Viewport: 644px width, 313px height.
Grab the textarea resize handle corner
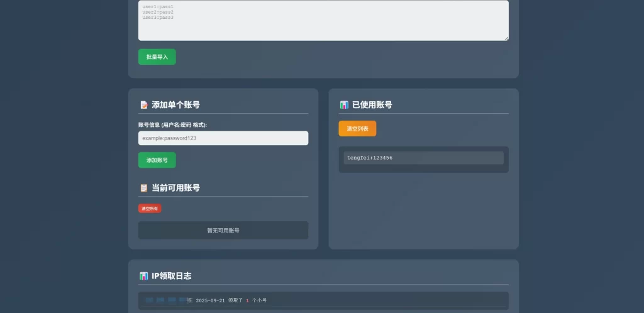coord(506,38)
